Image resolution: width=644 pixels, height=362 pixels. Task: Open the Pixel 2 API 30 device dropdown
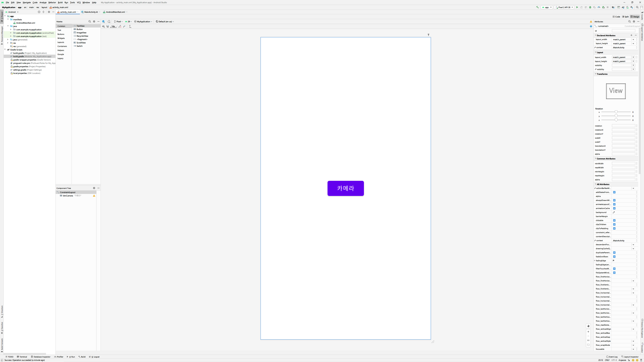pos(564,7)
